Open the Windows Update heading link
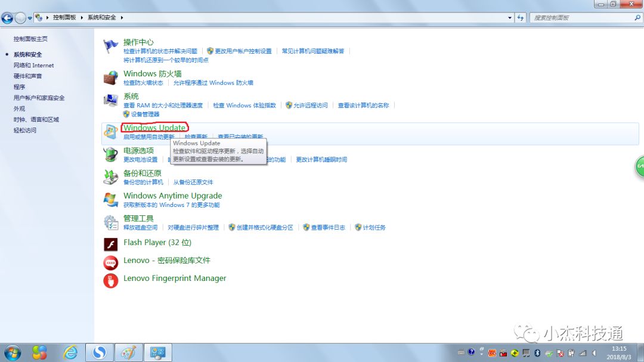644x362 pixels. coord(154,128)
